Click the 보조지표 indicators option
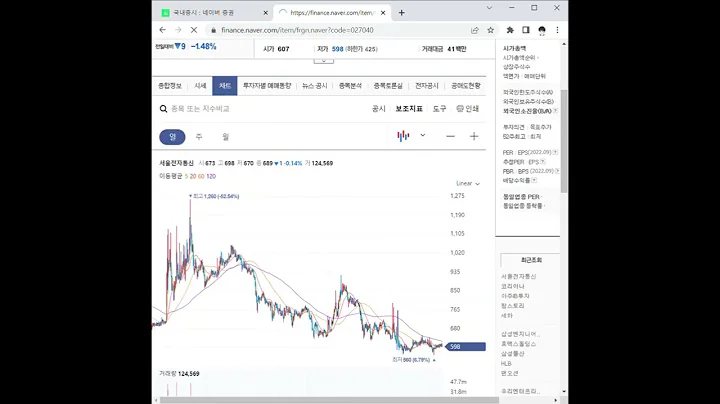Image resolution: width=720 pixels, height=404 pixels. (409, 109)
